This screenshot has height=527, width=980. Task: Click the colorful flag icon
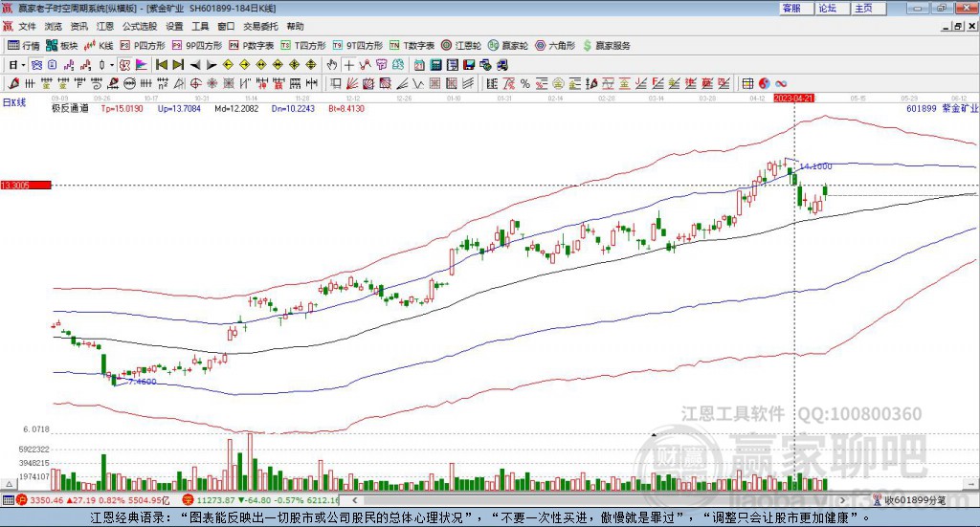click(142, 65)
